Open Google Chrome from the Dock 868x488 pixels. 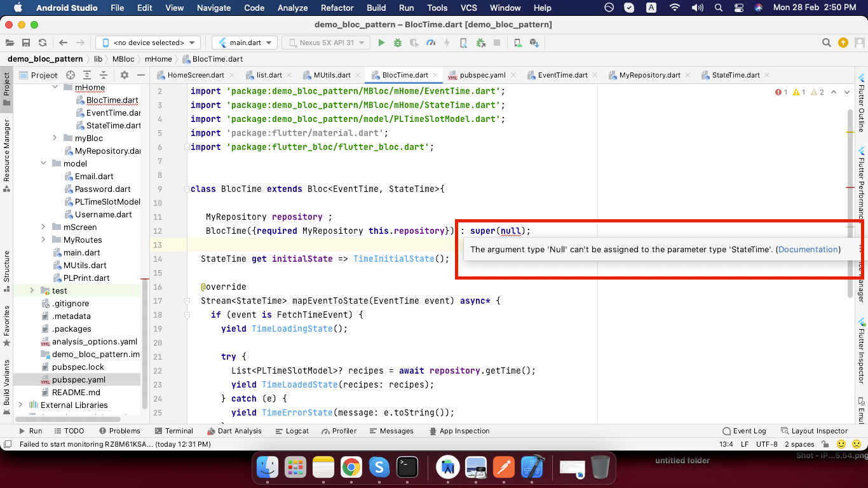point(351,468)
